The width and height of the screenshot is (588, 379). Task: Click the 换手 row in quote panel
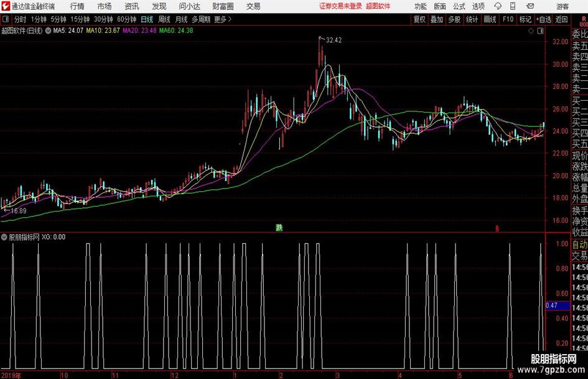coord(580,211)
